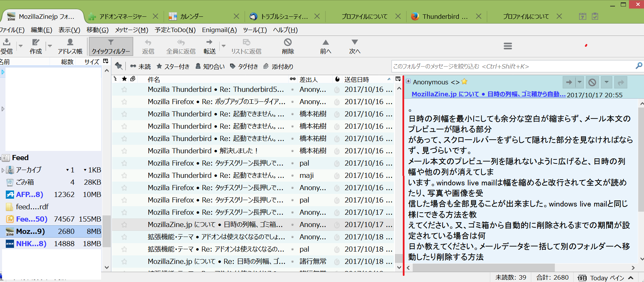Open the hamburger application menu
The height and width of the screenshot is (282, 644).
click(x=508, y=46)
